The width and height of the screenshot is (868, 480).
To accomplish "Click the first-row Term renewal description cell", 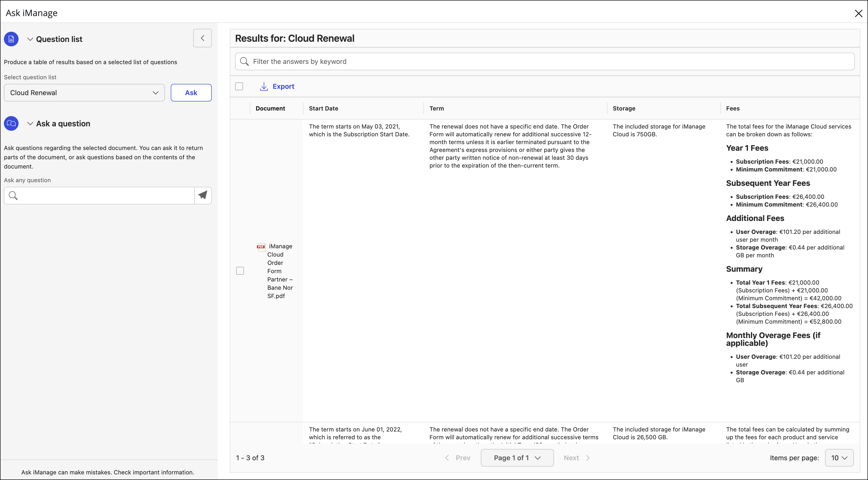I will (x=510, y=146).
